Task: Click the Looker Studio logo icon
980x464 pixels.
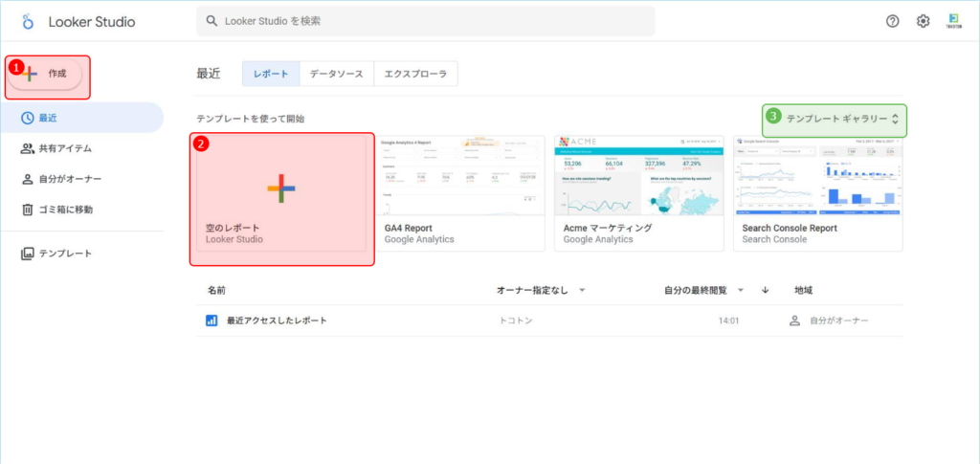Action: tap(27, 21)
